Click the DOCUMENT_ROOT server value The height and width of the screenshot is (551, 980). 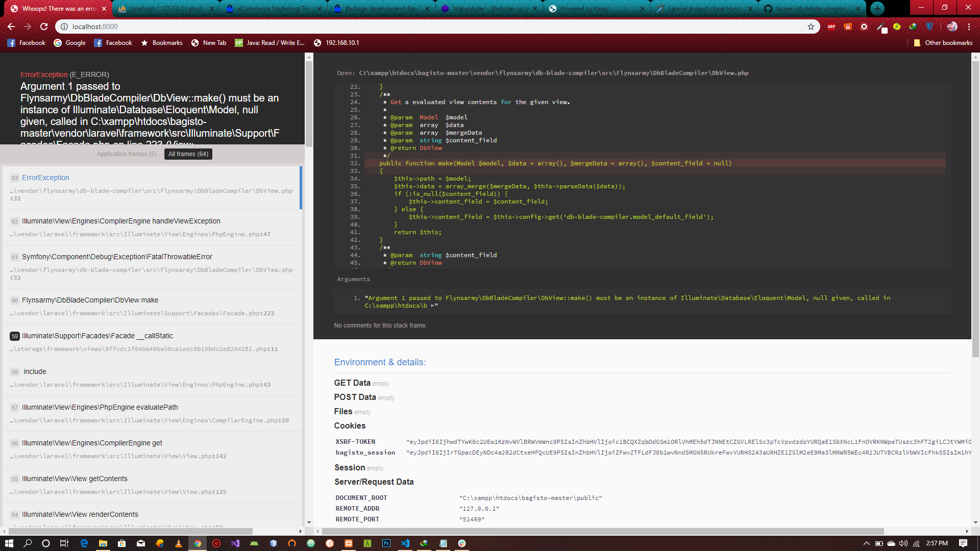(x=531, y=498)
